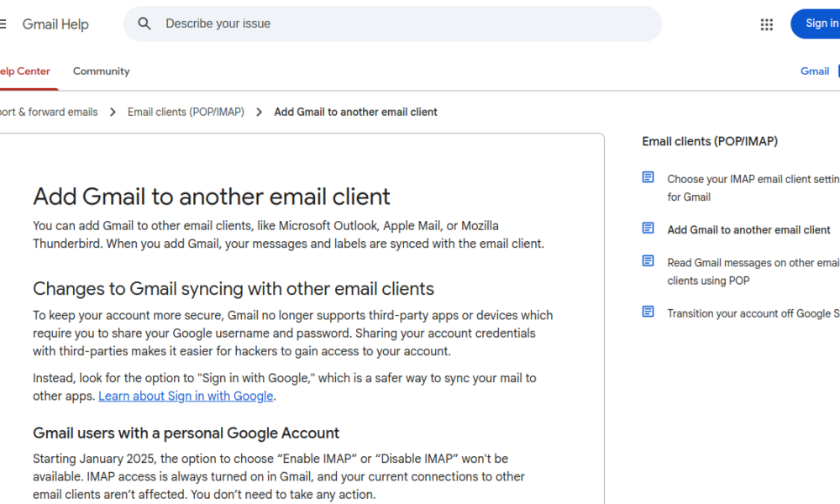The width and height of the screenshot is (840, 504).
Task: Open the Gmail link in the top right
Action: click(815, 71)
